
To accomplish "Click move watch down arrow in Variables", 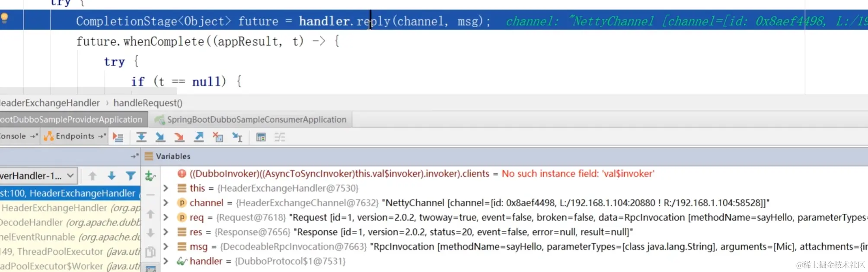I will 150,233.
